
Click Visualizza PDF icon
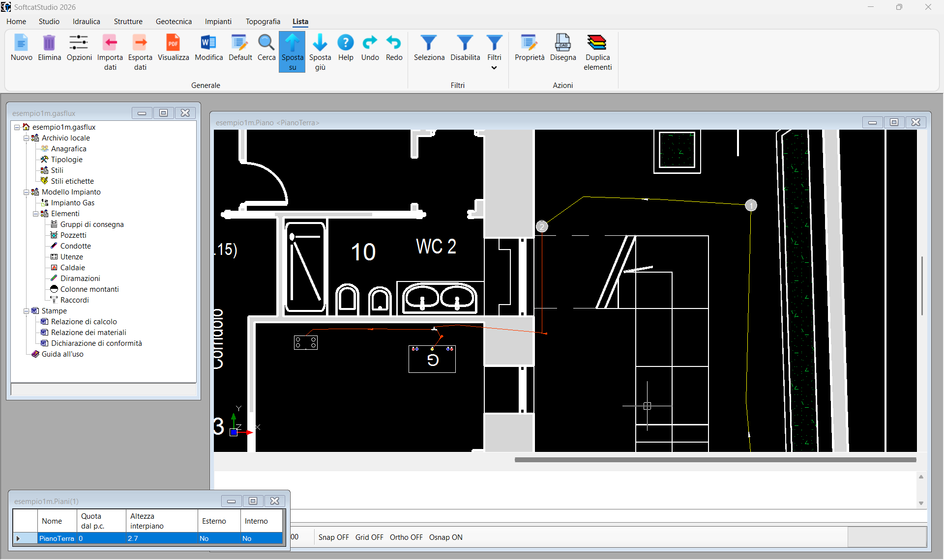click(x=173, y=43)
